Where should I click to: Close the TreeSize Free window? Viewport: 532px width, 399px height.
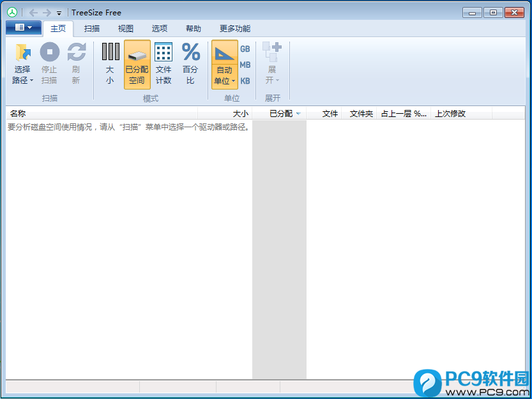point(514,13)
